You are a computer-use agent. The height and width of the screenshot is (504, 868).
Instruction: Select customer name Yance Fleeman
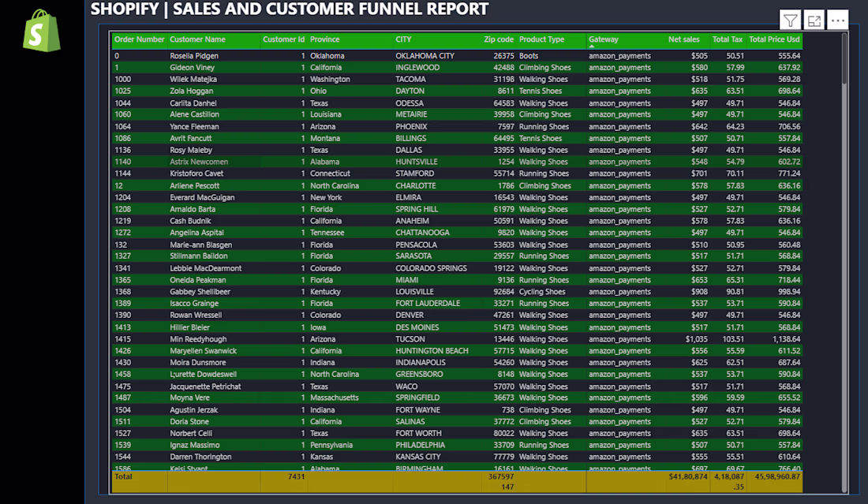(x=194, y=127)
